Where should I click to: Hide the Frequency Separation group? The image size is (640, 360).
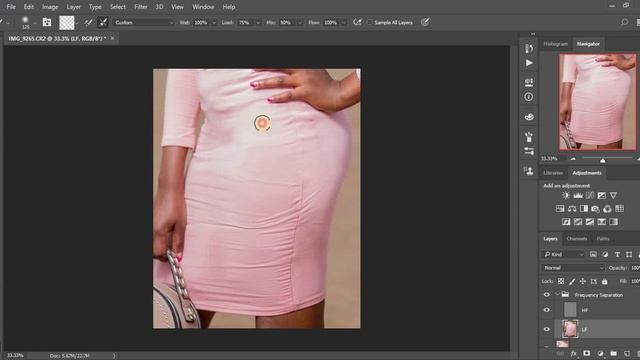pyautogui.click(x=547, y=295)
